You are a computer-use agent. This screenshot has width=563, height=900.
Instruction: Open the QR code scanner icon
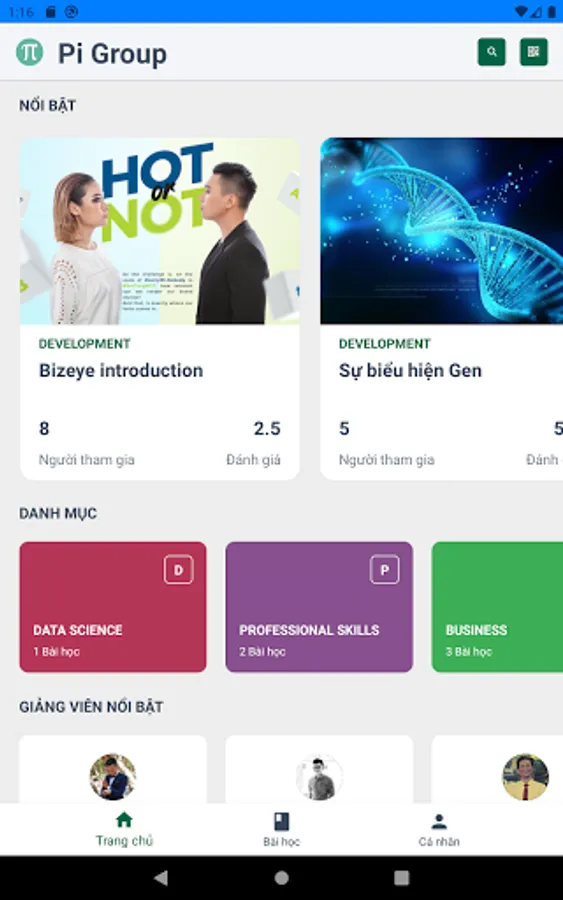tap(534, 52)
